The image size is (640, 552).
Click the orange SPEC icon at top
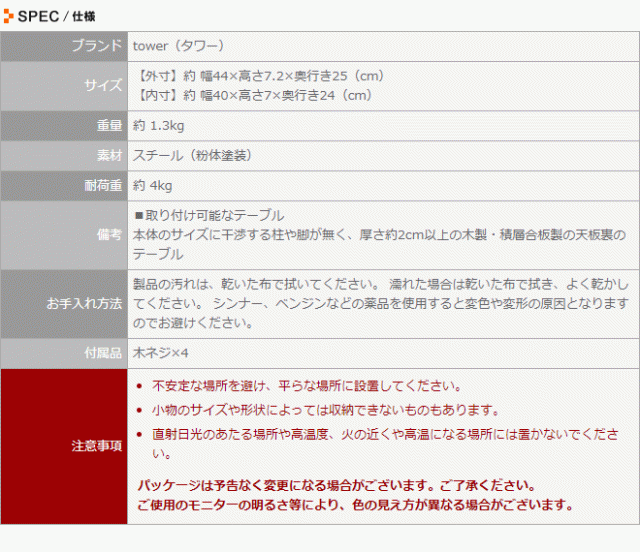click(9, 15)
